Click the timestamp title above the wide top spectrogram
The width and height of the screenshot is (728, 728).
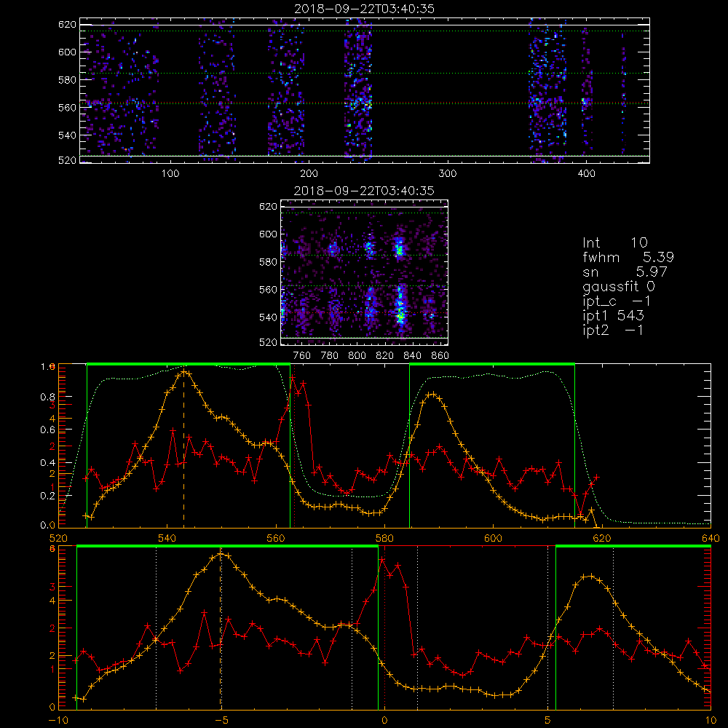365,9
